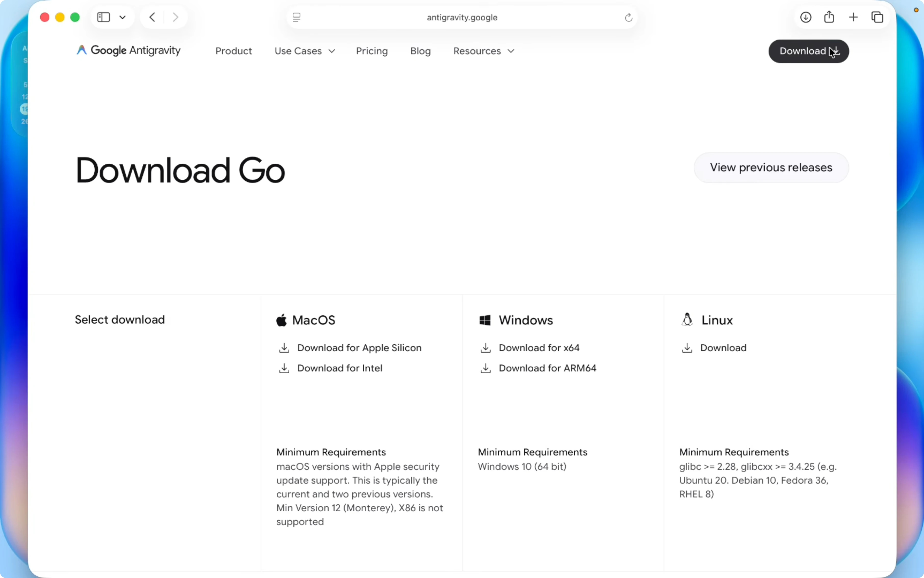
Task: Click the "Select download" label
Action: 120,320
